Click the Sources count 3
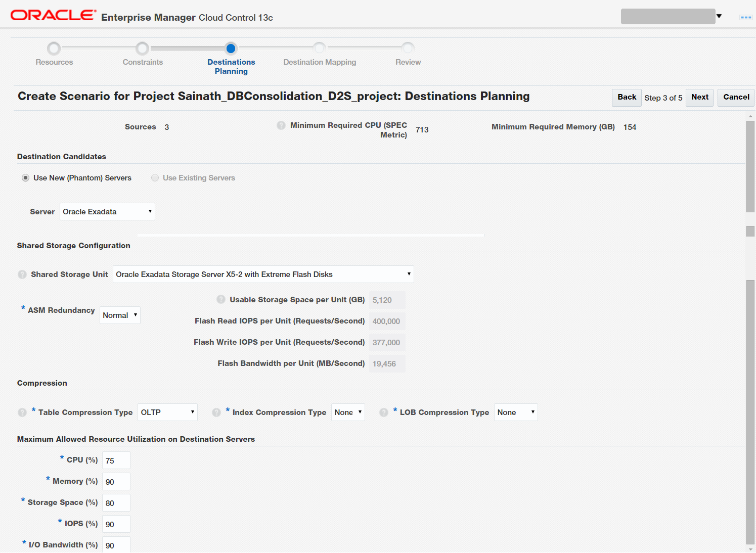This screenshot has height=553, width=756. pyautogui.click(x=166, y=127)
